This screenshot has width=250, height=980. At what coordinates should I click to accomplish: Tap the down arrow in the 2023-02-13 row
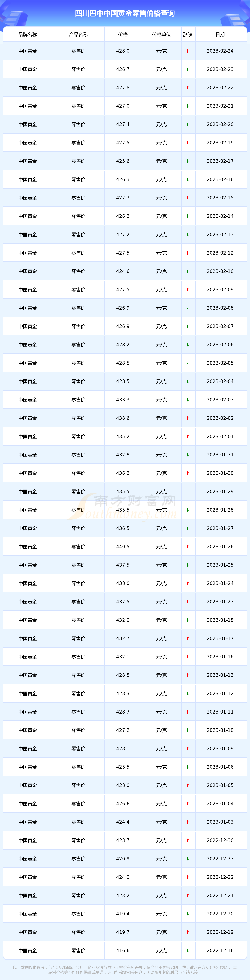pos(187,235)
